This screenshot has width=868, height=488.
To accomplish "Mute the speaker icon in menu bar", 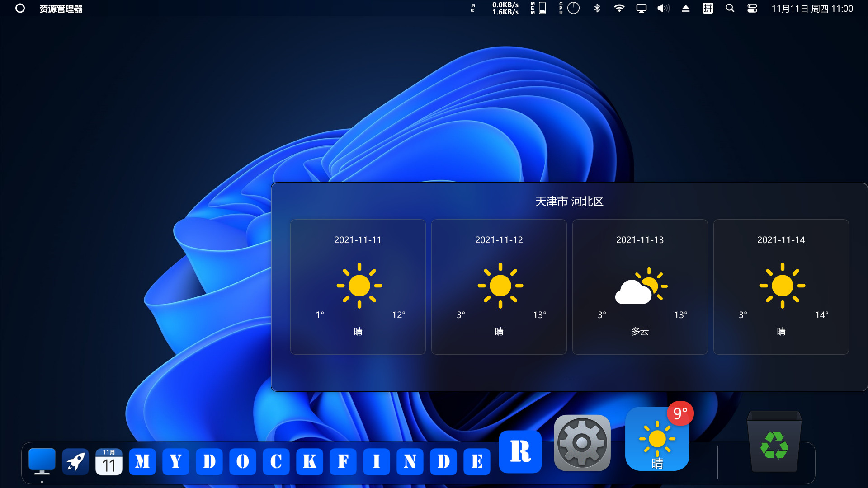I will coord(662,8).
